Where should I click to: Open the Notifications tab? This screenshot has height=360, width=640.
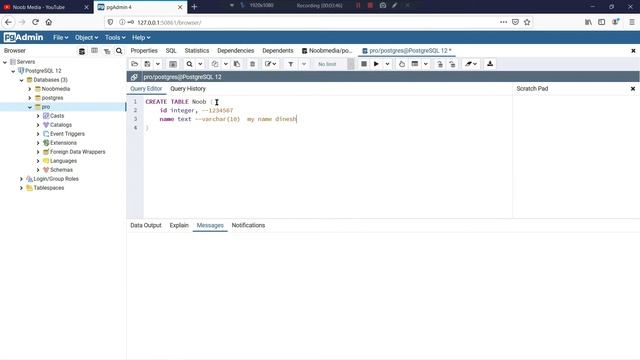point(248,225)
